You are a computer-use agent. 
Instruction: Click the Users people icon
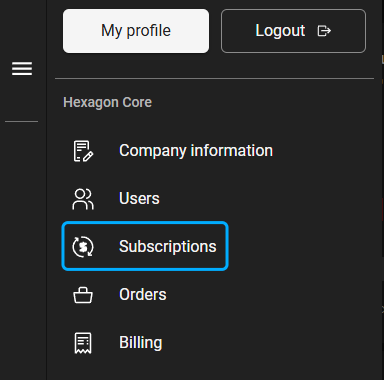[83, 199]
